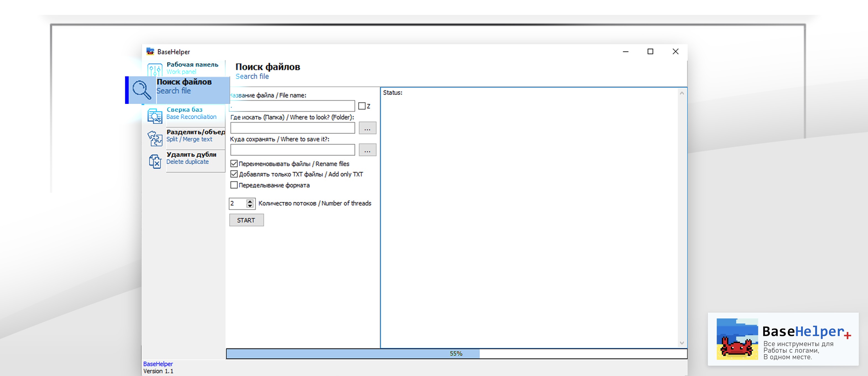Image resolution: width=868 pixels, height=376 pixels.
Task: Click the Search file magnifier icon
Action: click(x=141, y=90)
